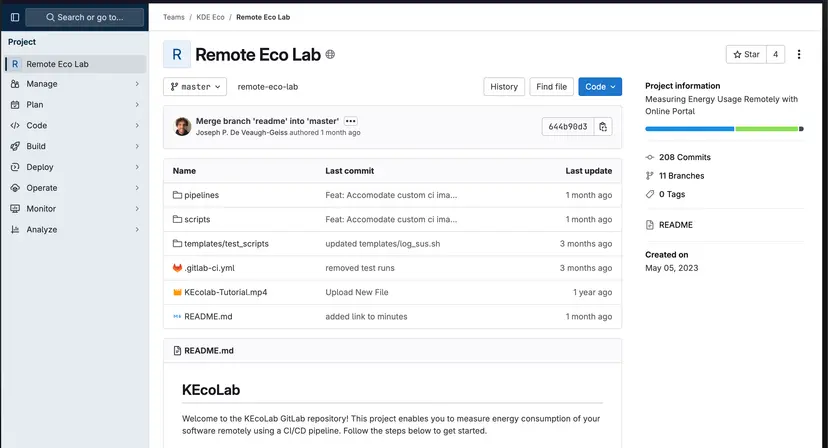Click the Deploy icon in sidebar

[15, 167]
